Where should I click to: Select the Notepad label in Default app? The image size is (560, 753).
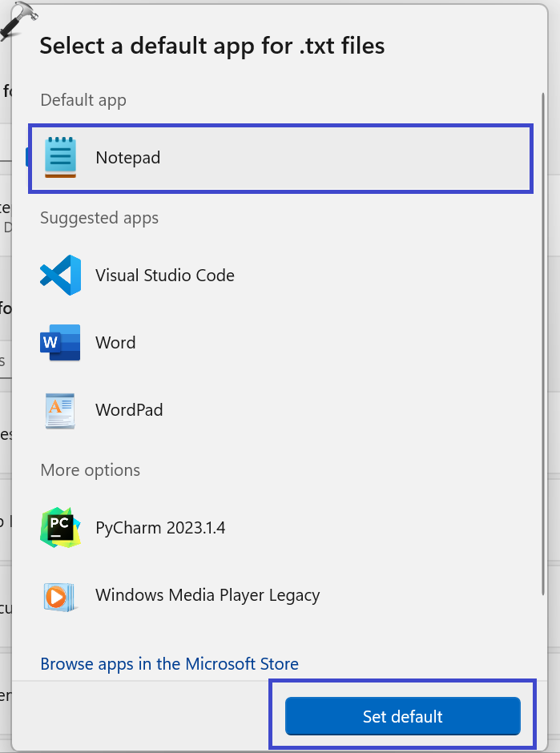point(128,158)
